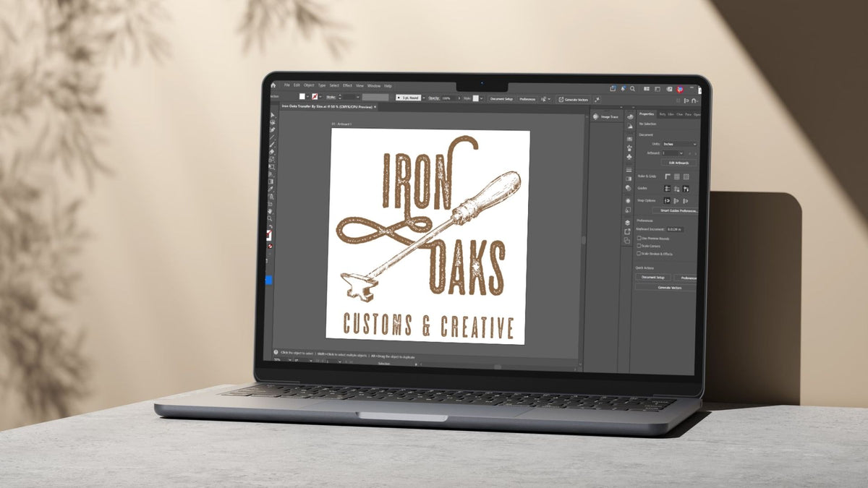
Task: Click Document Setup in control bar
Action: 501,99
